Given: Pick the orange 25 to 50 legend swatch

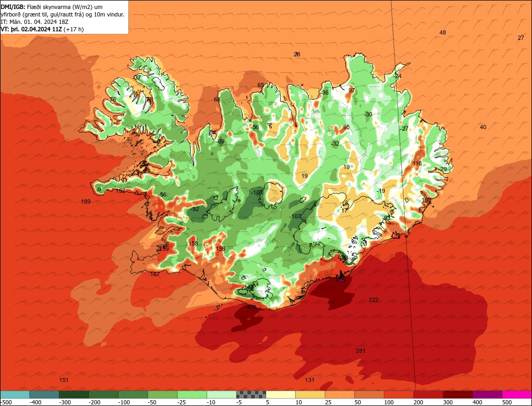Looking at the screenshot, I should tap(339, 394).
